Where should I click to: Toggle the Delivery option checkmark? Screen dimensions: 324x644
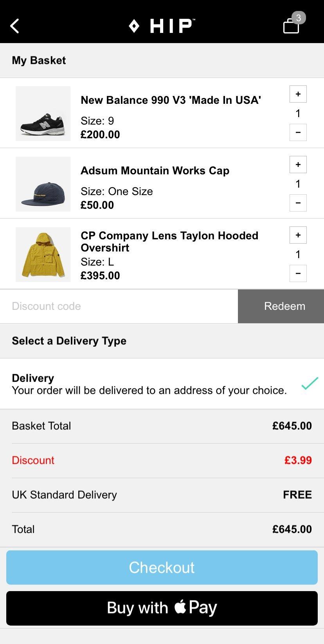310,384
